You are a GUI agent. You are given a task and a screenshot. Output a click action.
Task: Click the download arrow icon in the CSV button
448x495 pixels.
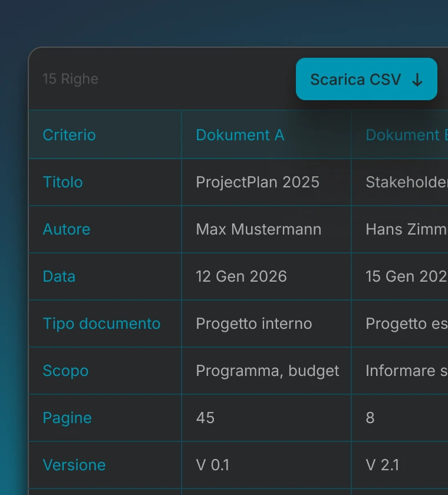click(x=417, y=80)
